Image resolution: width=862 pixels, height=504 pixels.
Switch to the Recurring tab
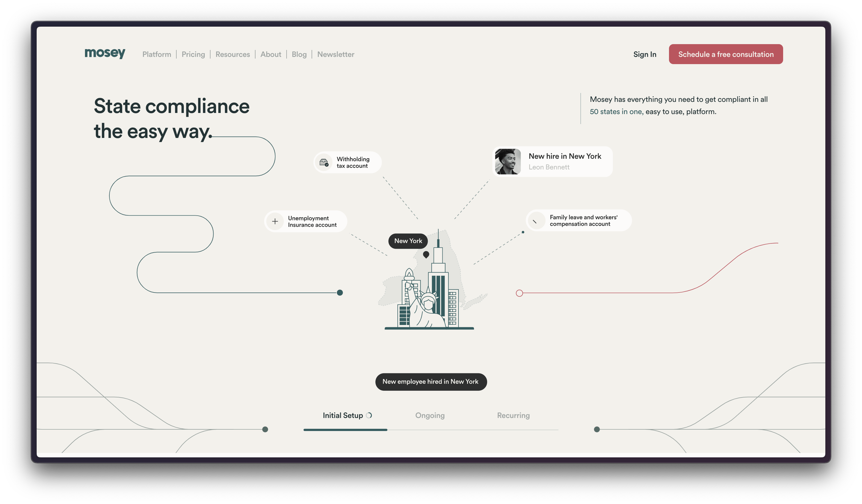click(x=513, y=415)
